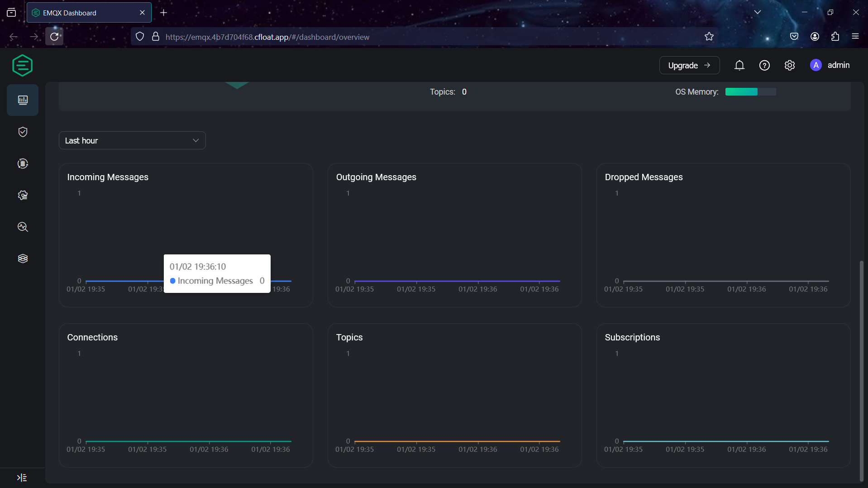
Task: Open the site security lock icon
Action: 156,37
